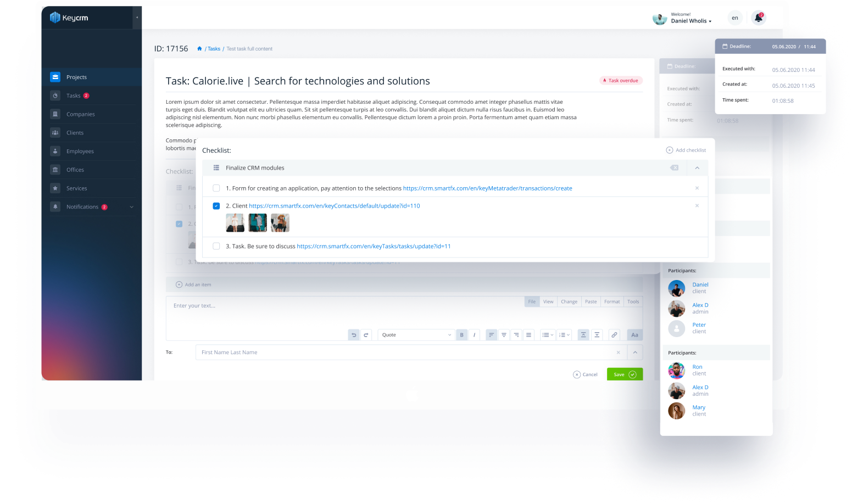This screenshot has height=504, width=852.
Task: Open the Quote style dropdown
Action: [416, 335]
